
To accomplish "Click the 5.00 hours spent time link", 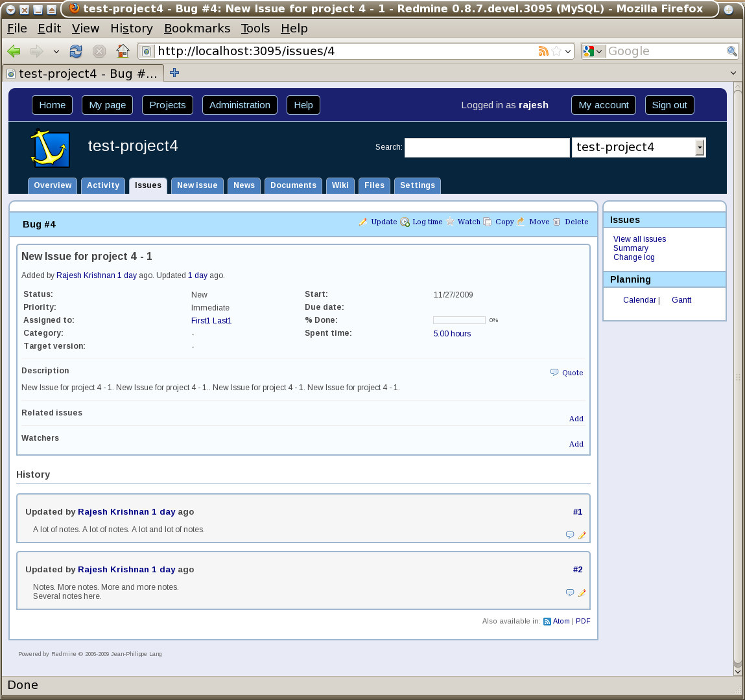I will click(x=452, y=333).
